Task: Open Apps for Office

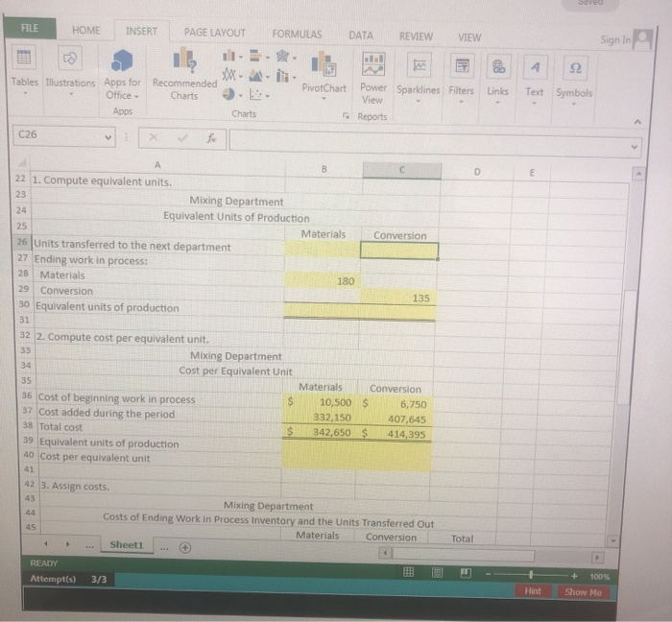Action: [x=122, y=60]
